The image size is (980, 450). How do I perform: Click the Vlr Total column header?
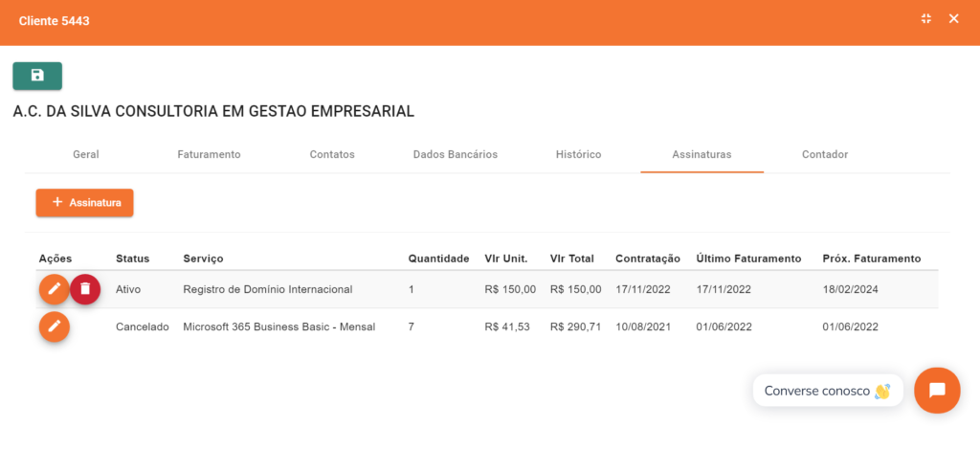click(571, 259)
